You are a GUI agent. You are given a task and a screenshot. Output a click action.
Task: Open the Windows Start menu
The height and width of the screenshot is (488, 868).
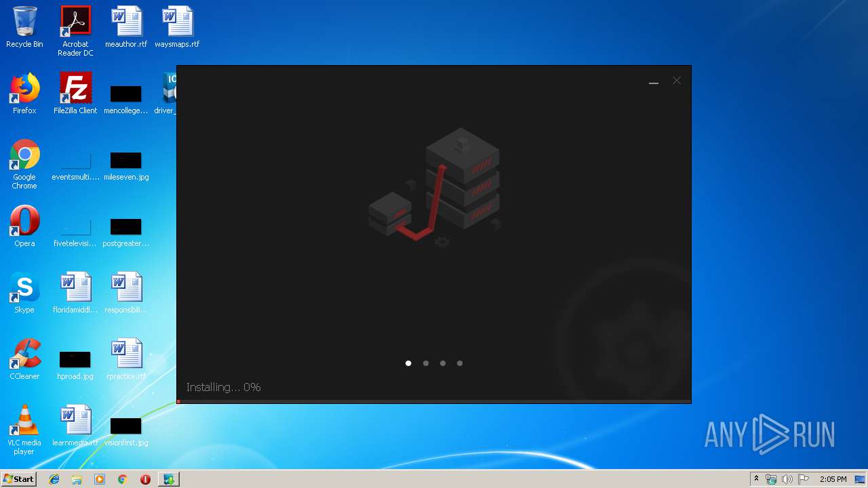click(18, 479)
